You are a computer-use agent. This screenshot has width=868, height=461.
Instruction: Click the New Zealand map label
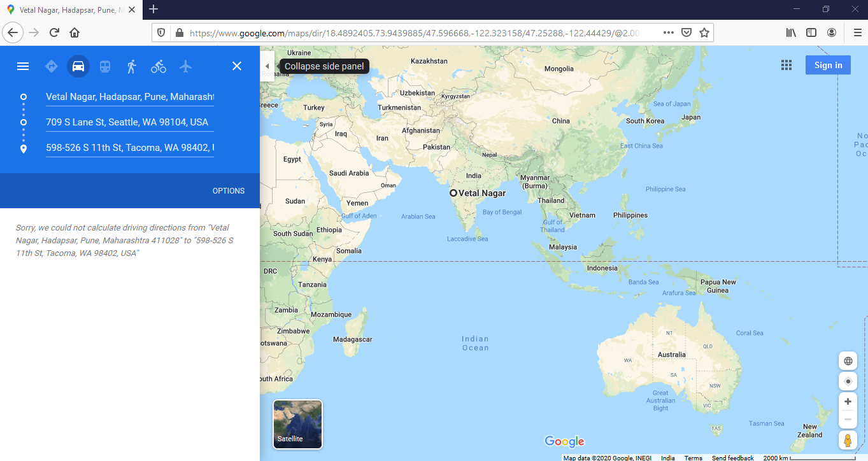[x=810, y=431]
